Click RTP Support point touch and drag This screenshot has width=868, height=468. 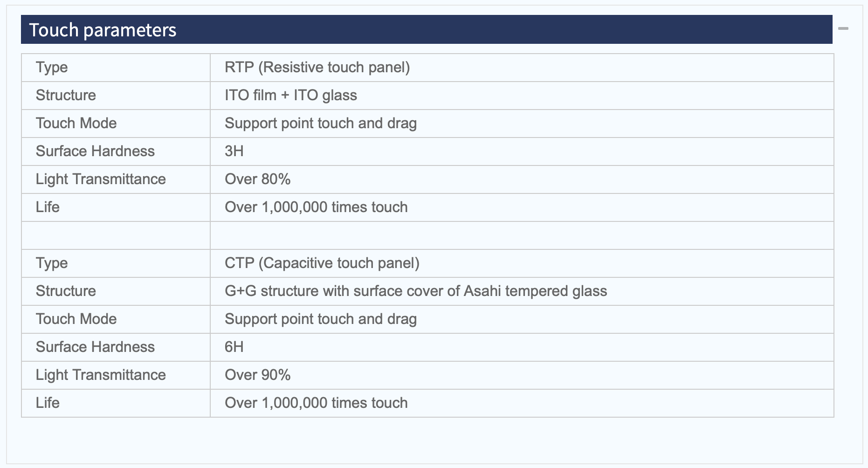tap(321, 123)
